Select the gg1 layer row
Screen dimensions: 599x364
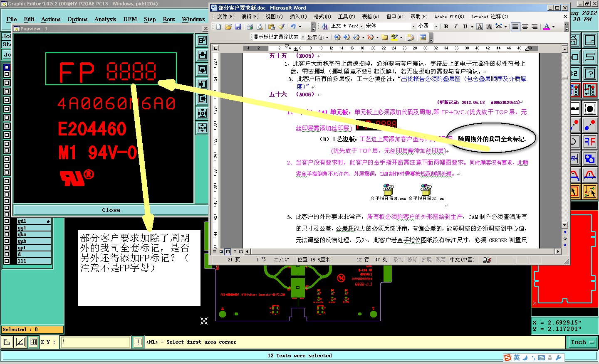[34, 228]
